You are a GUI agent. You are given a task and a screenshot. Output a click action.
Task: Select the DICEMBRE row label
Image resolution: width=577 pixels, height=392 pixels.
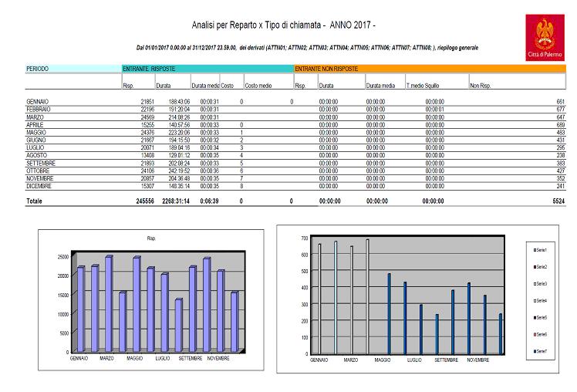coord(39,186)
